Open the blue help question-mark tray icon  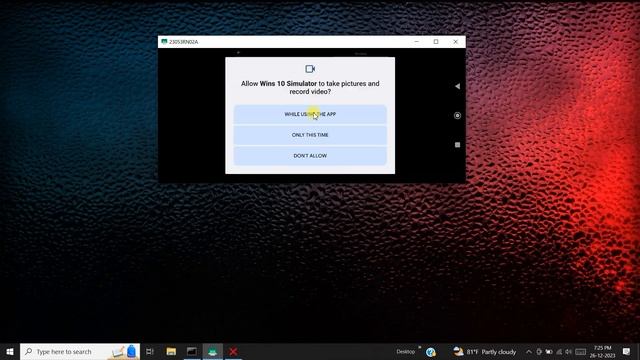(x=431, y=352)
